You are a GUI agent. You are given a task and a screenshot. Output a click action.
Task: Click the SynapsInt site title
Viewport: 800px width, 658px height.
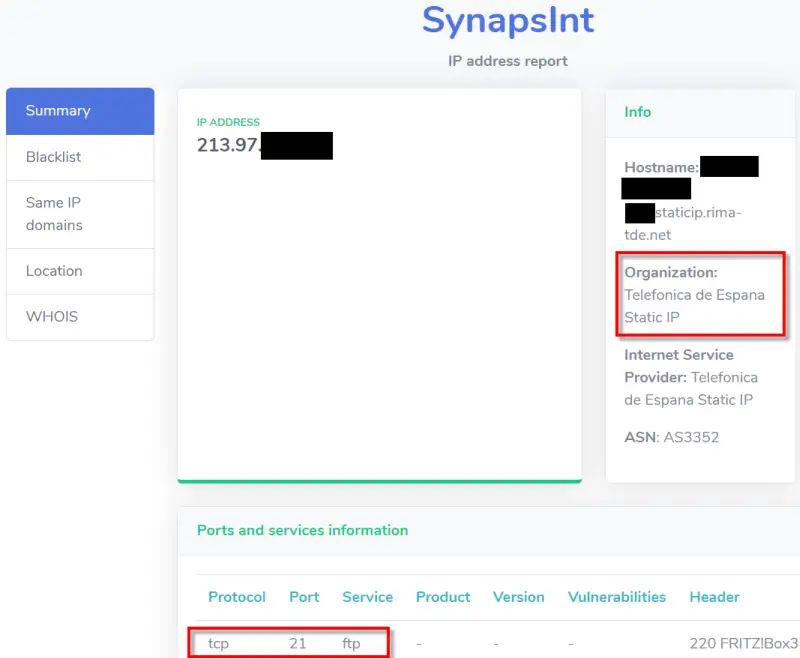point(508,20)
